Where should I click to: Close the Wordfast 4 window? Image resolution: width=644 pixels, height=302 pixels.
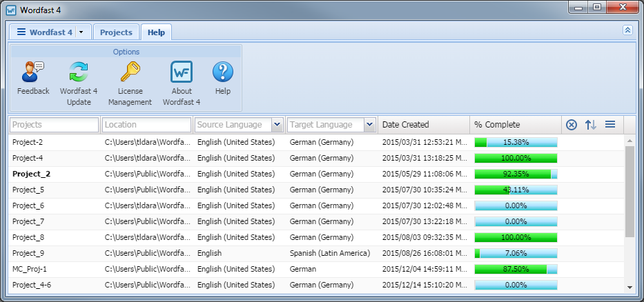623,7
